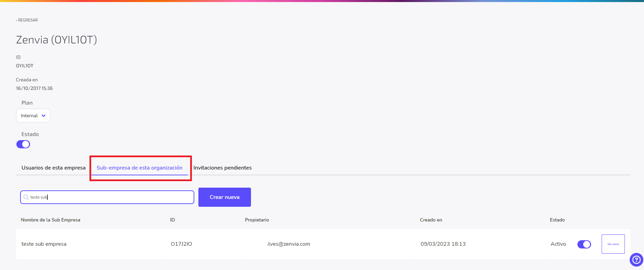
Task: Click the 16/10/2017 15:36 creation date
Action: click(34, 88)
